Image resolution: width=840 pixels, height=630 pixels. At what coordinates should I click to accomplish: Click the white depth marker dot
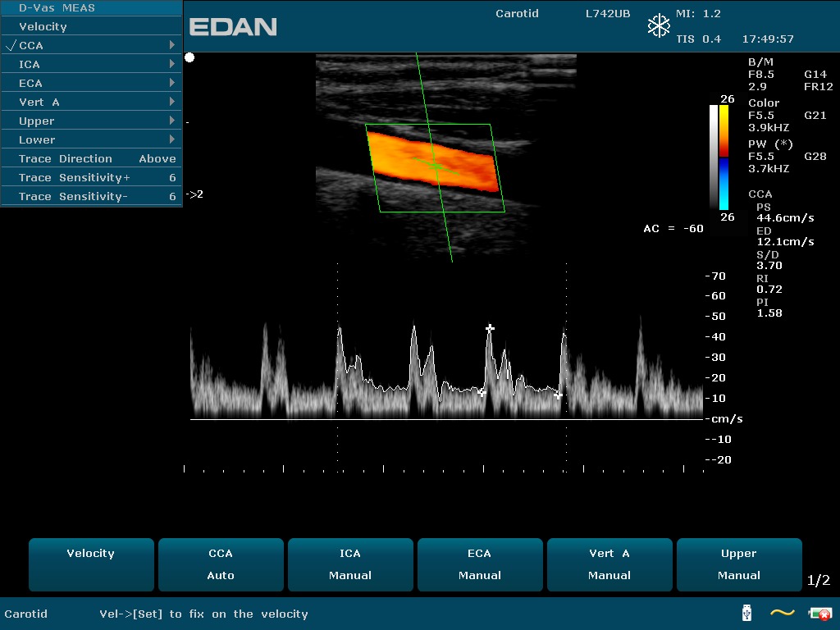pyautogui.click(x=189, y=57)
